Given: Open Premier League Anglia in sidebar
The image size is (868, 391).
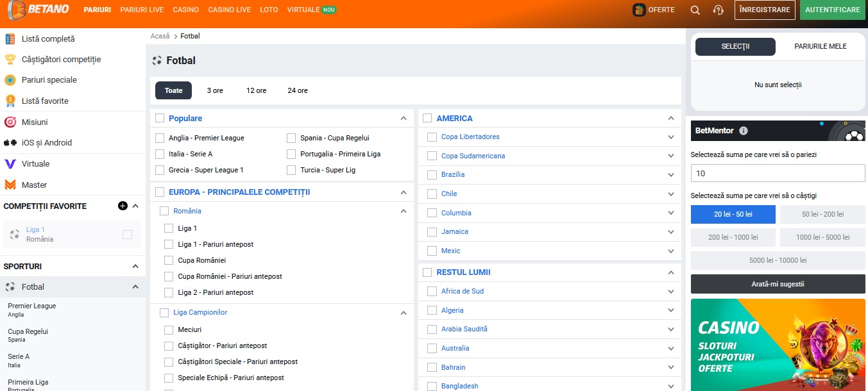Looking at the screenshot, I should tap(32, 310).
